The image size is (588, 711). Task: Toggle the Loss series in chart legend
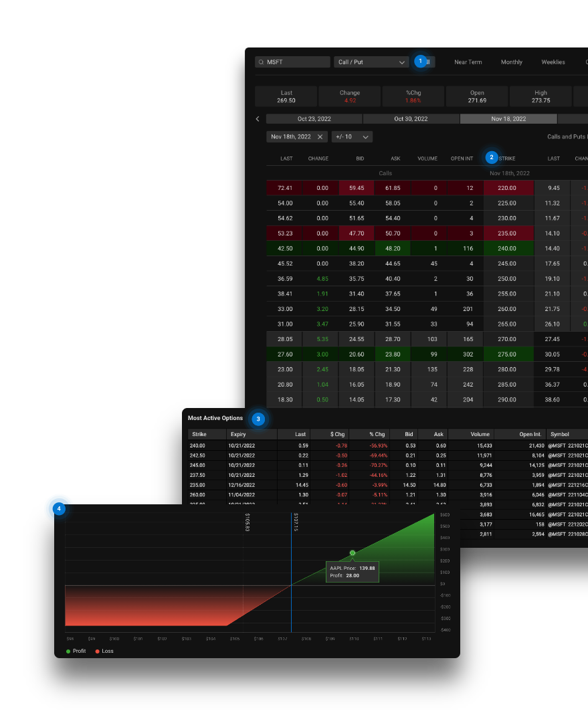coord(104,651)
